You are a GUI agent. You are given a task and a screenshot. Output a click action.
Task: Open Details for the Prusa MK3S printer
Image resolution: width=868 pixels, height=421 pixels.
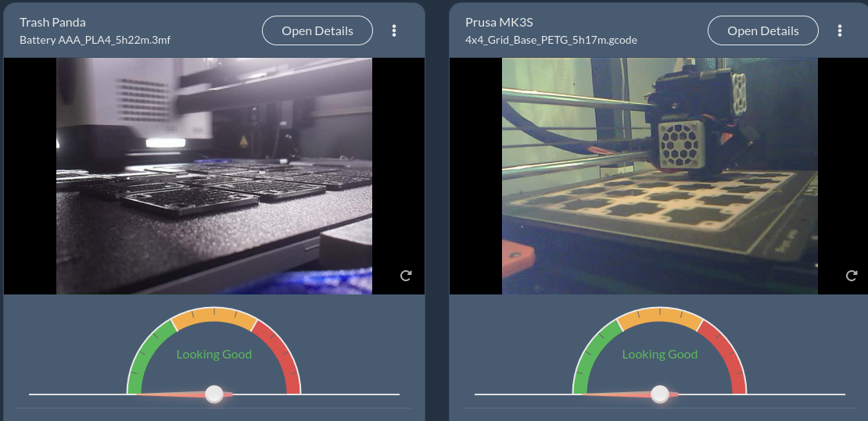click(x=762, y=30)
